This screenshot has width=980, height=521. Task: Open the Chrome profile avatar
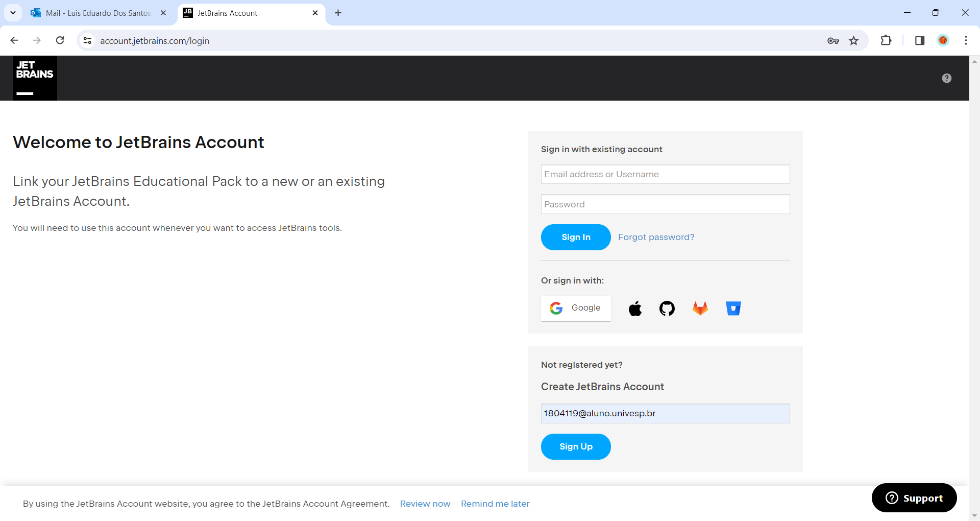943,40
